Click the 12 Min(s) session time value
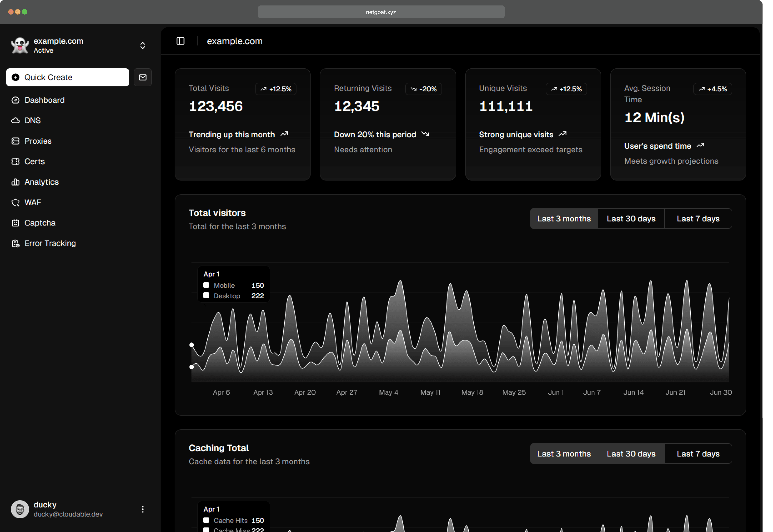 tap(654, 118)
